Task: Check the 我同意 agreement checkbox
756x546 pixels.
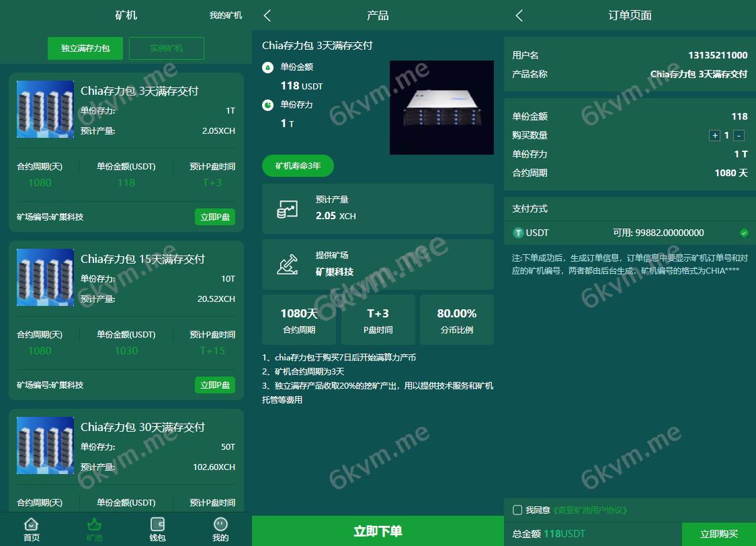Action: coord(517,510)
